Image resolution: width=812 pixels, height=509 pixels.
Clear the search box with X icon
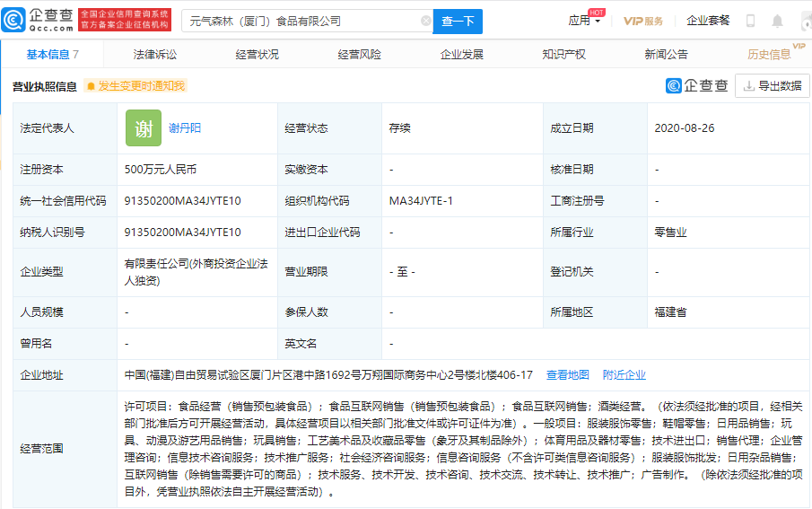(x=425, y=21)
